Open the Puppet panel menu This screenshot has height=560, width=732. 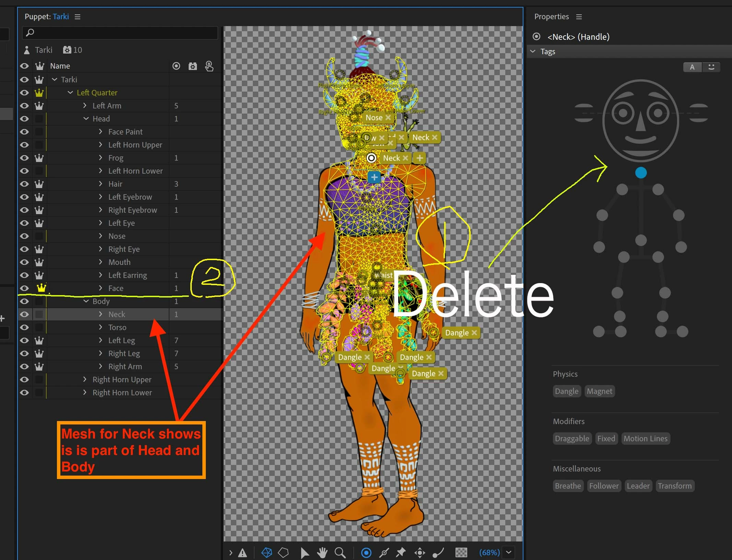[x=78, y=17]
